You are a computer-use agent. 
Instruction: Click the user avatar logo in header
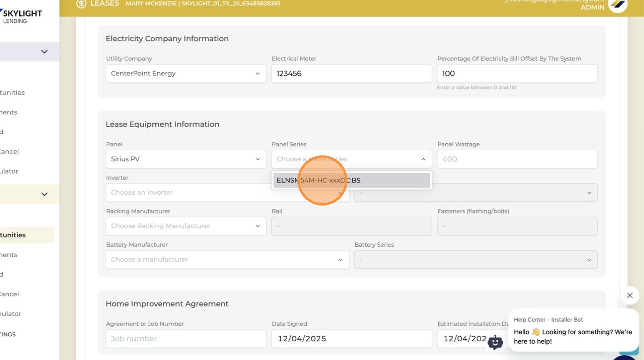point(617,5)
